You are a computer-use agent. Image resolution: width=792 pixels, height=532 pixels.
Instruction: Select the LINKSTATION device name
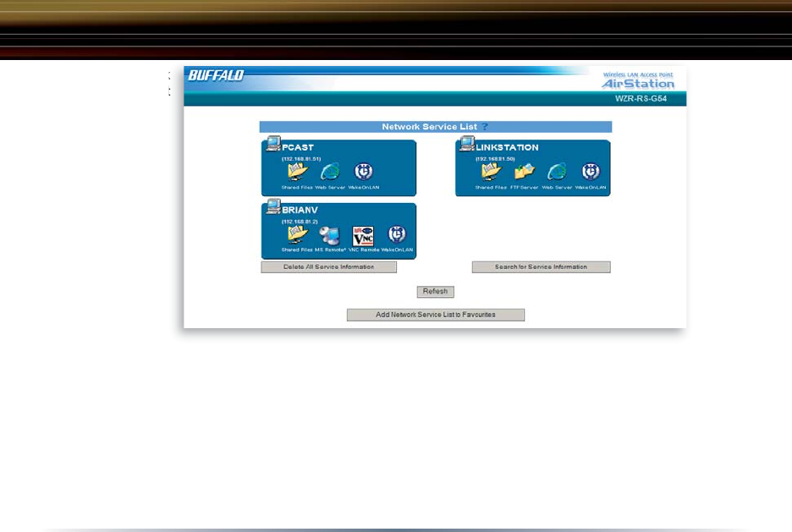[x=507, y=147]
